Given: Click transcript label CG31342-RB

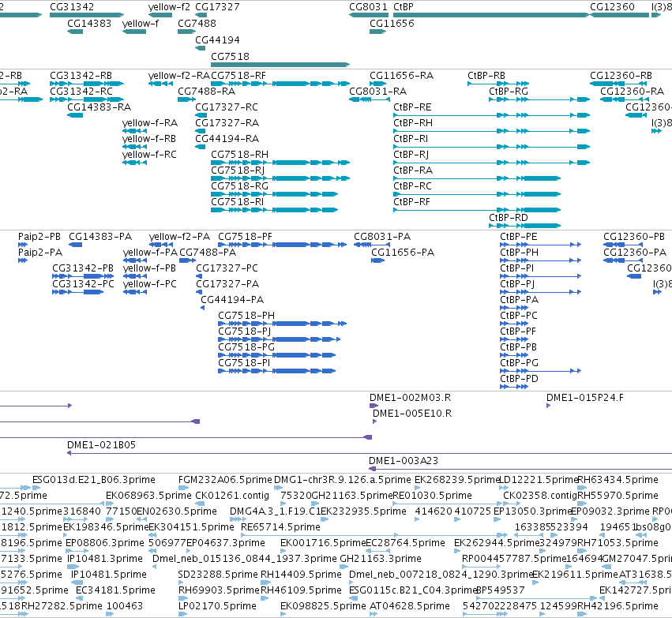Looking at the screenshot, I should coord(81,76).
